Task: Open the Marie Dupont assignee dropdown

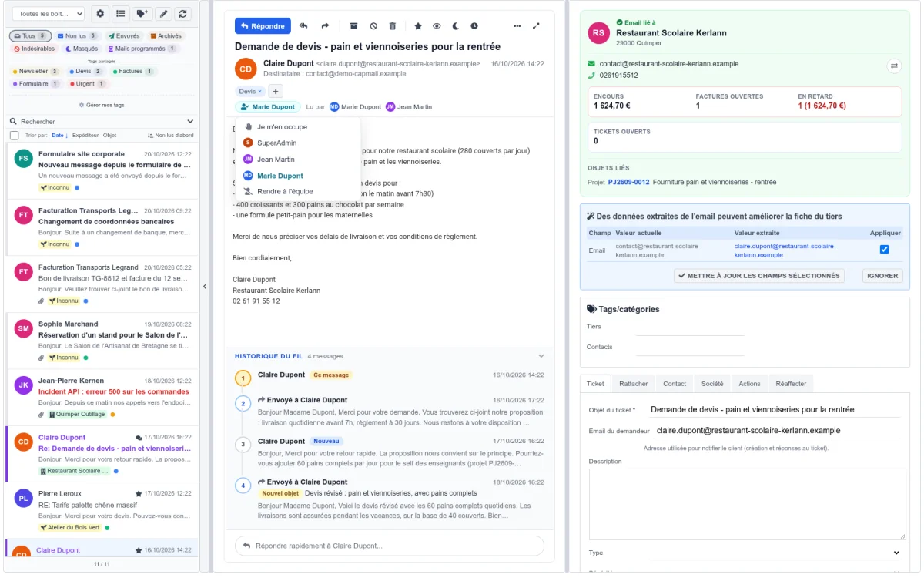Action: [x=268, y=107]
